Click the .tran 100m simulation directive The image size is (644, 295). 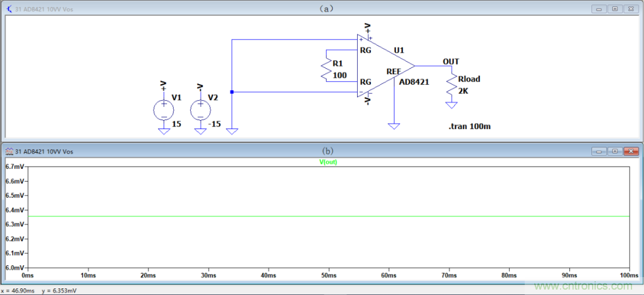pos(469,127)
